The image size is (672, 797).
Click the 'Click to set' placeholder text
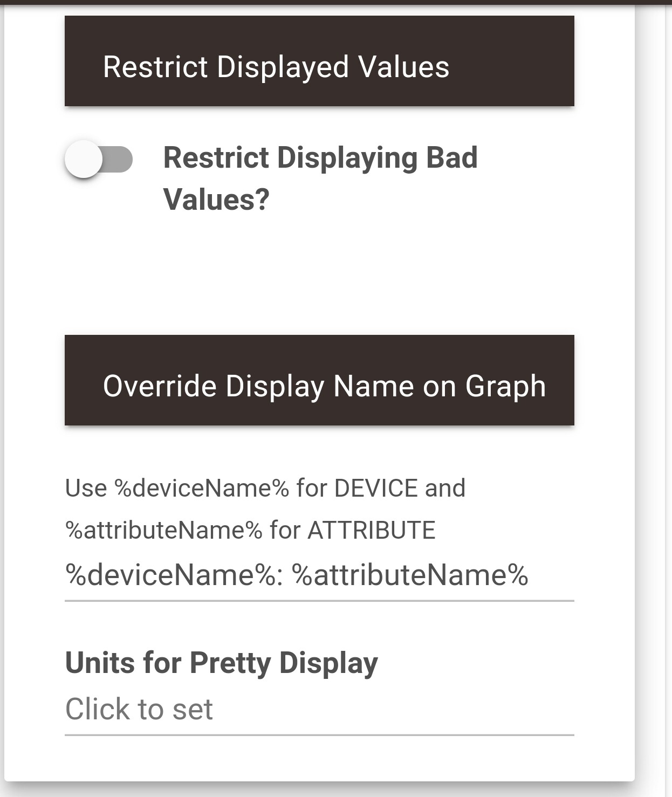pyautogui.click(x=139, y=709)
